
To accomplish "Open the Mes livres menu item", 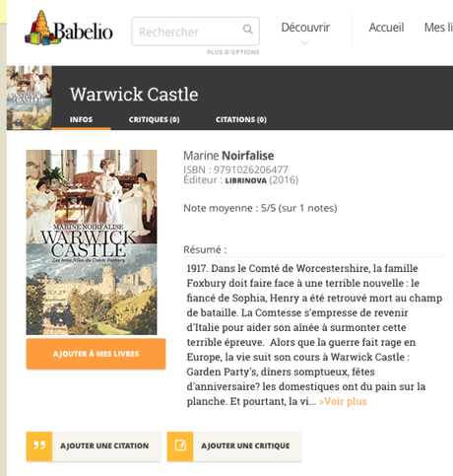I will click(x=438, y=28).
